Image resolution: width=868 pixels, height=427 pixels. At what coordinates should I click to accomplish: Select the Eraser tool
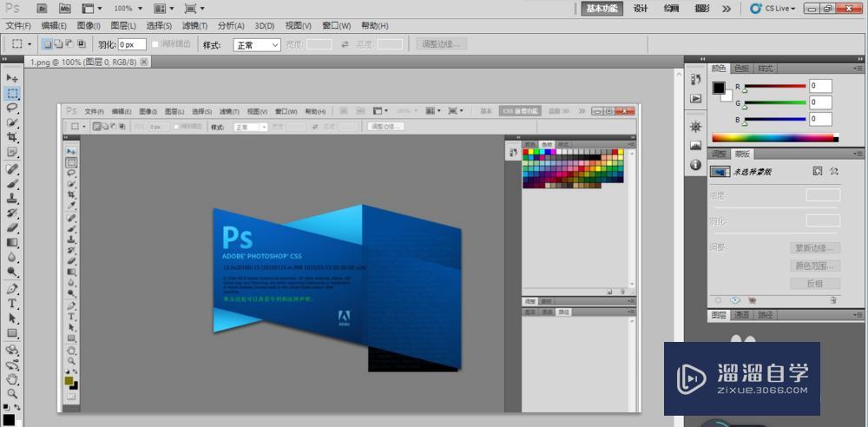12,227
